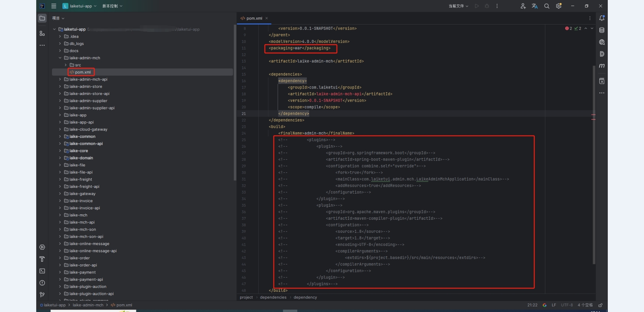Click the Search Everywhere magnifier icon

(x=547, y=6)
